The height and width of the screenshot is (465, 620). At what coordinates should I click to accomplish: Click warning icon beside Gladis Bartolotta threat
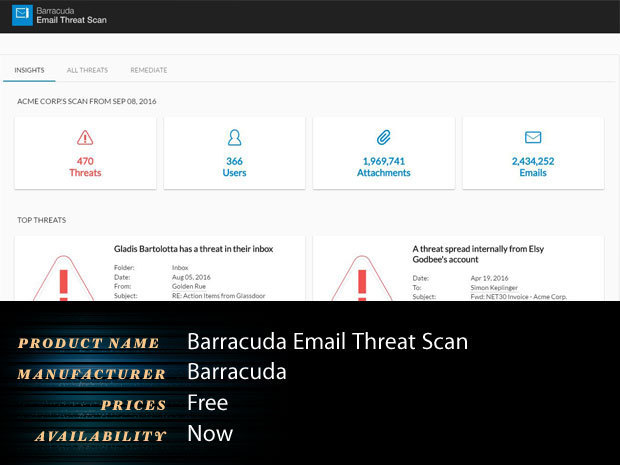(x=63, y=278)
